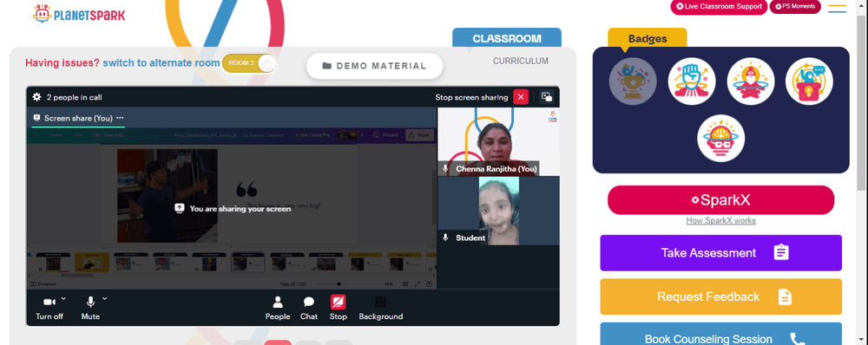The height and width of the screenshot is (345, 868).
Task: Select the greyed trophy badge
Action: point(633,81)
